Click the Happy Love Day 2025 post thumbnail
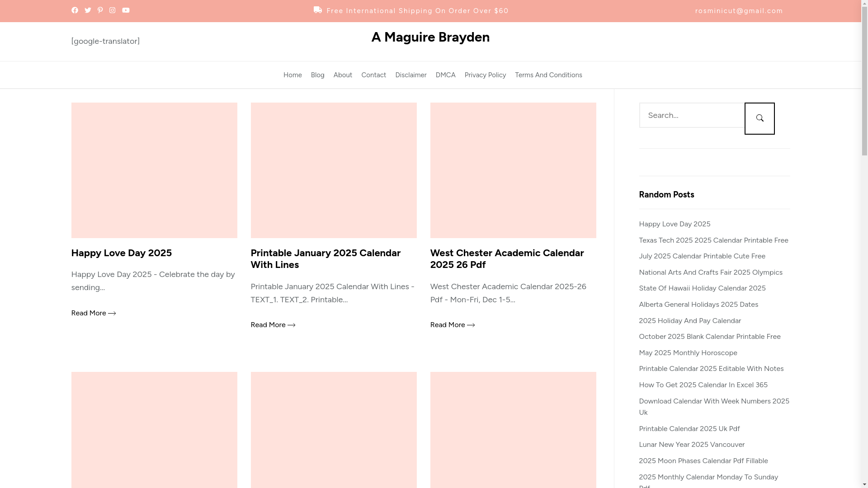Viewport: 868px width, 488px height. [154, 170]
